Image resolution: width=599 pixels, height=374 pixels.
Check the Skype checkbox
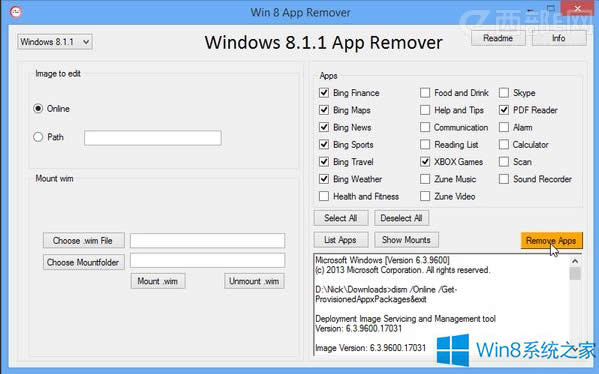(x=504, y=92)
